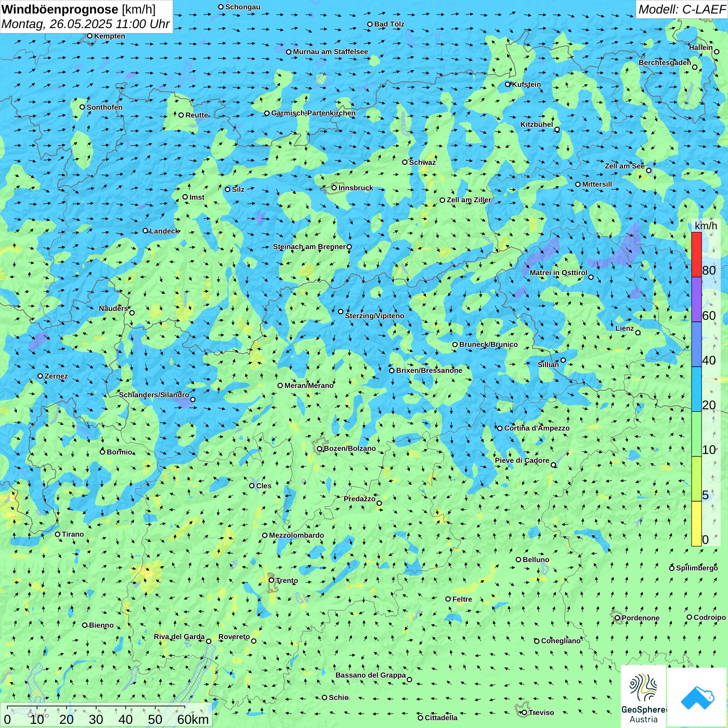
Task: Click the Bassano del Grappa label
Action: [371, 675]
